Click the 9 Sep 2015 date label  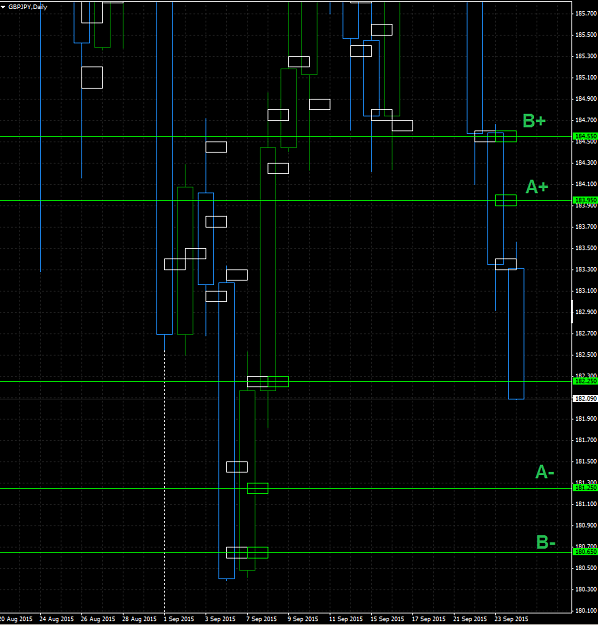pyautogui.click(x=303, y=619)
